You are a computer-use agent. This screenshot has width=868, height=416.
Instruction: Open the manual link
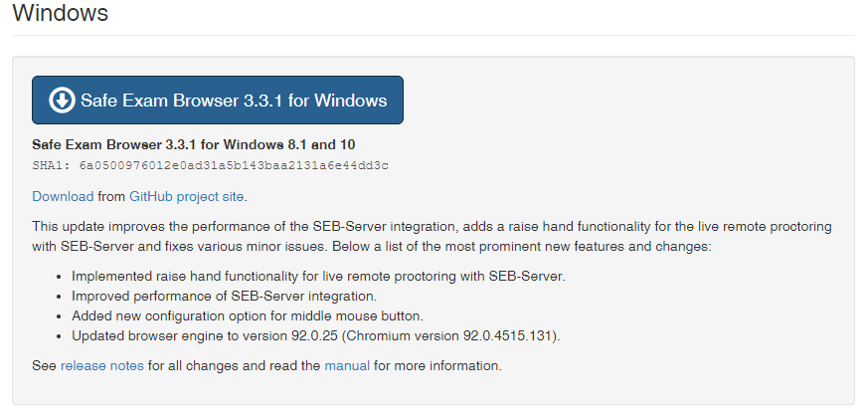[347, 366]
